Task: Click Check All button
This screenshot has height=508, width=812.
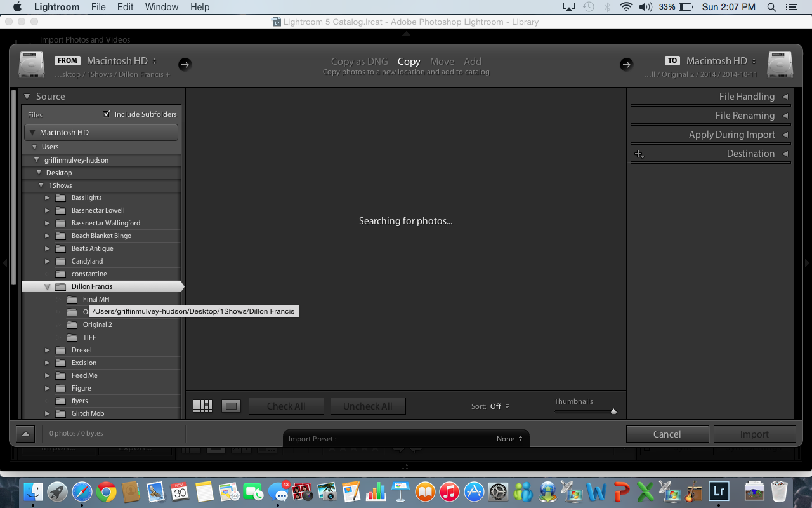Action: tap(286, 406)
